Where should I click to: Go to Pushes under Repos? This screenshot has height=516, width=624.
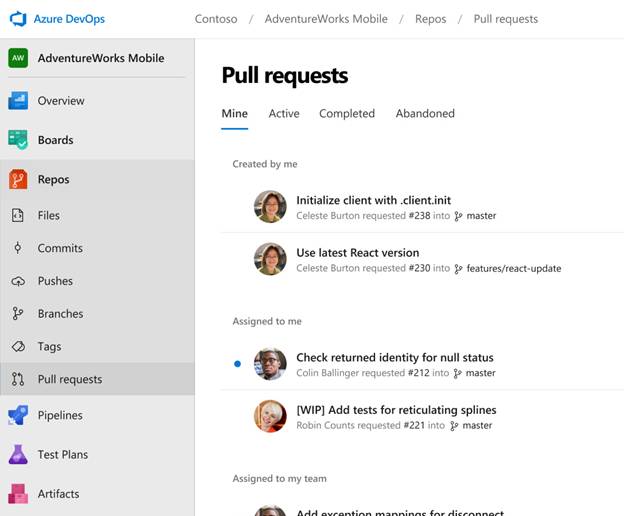97,281
